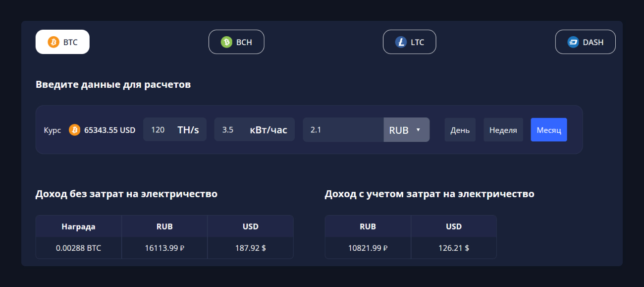Click the 126.21 $ net income cell

(453, 248)
